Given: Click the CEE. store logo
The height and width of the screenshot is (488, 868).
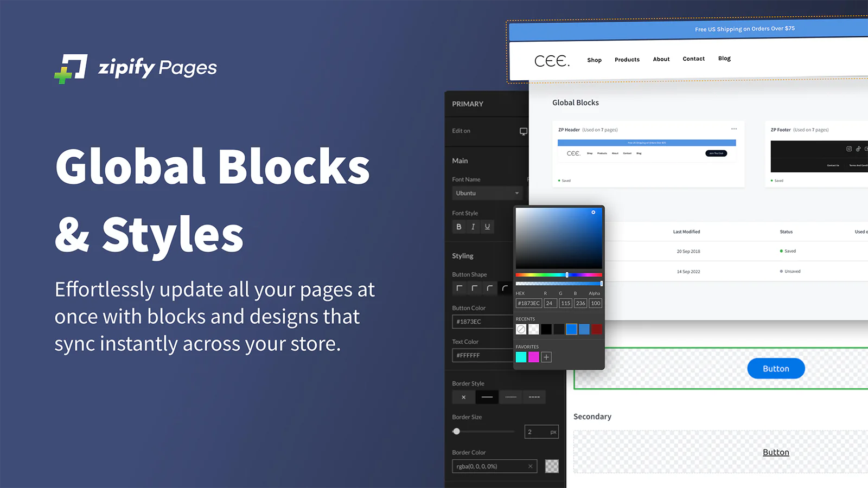Looking at the screenshot, I should pos(552,61).
